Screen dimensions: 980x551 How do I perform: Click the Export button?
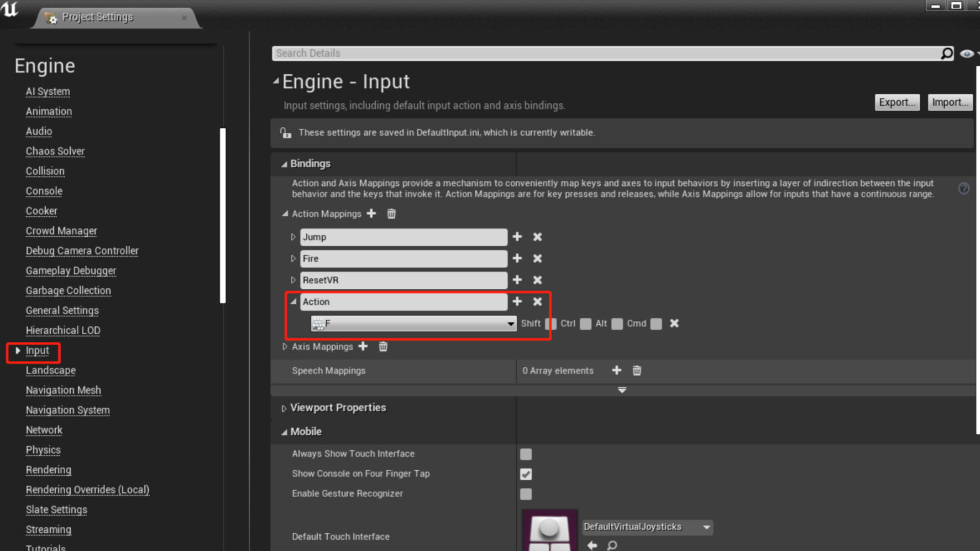897,102
